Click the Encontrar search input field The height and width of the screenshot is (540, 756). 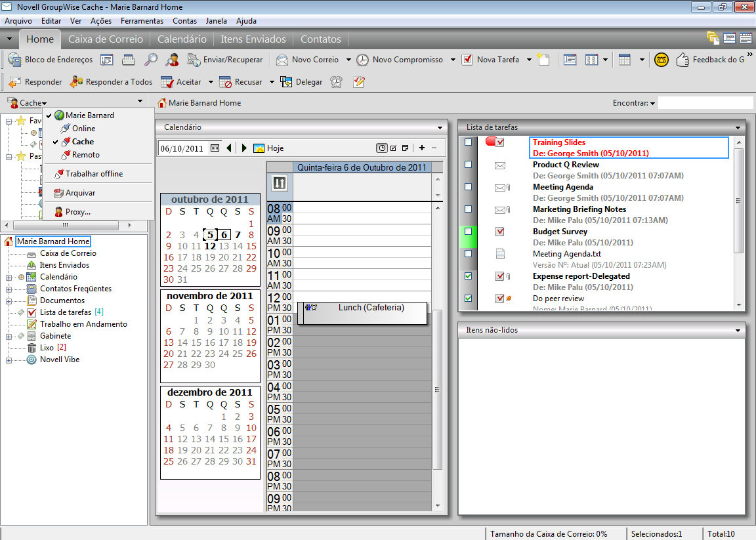point(705,103)
